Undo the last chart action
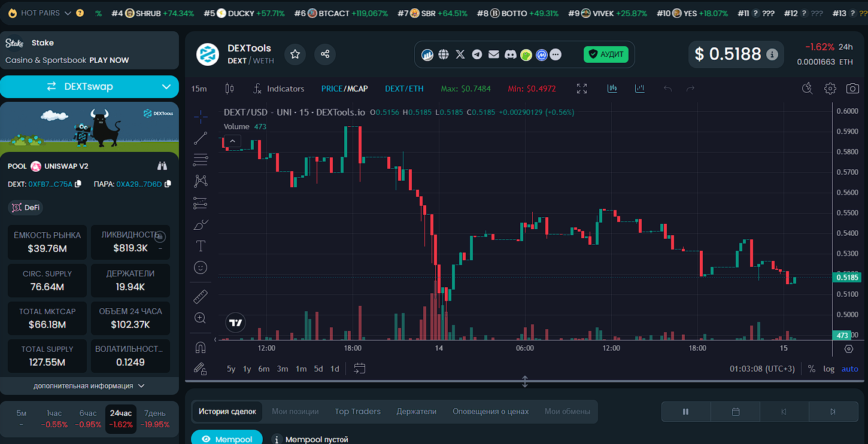Viewport: 868px width, 444px height. [668, 89]
